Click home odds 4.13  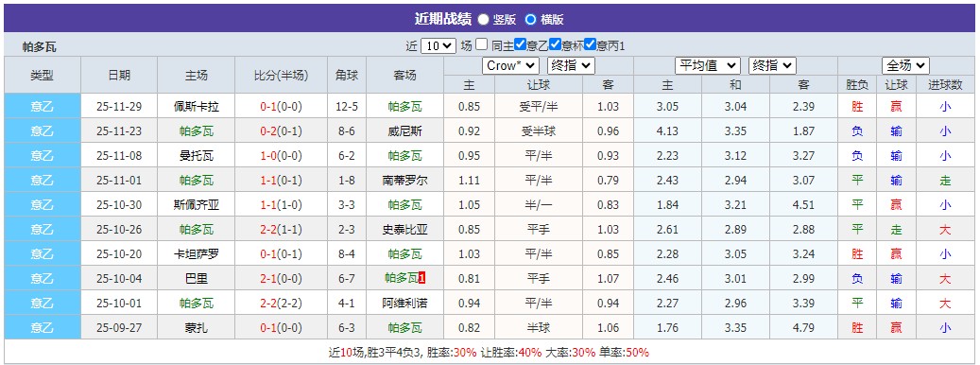[x=667, y=131]
